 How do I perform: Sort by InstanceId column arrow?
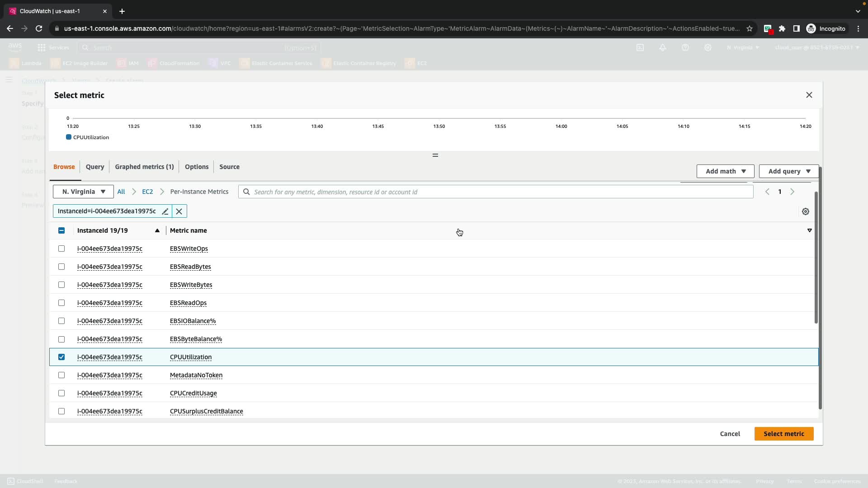tap(157, 230)
